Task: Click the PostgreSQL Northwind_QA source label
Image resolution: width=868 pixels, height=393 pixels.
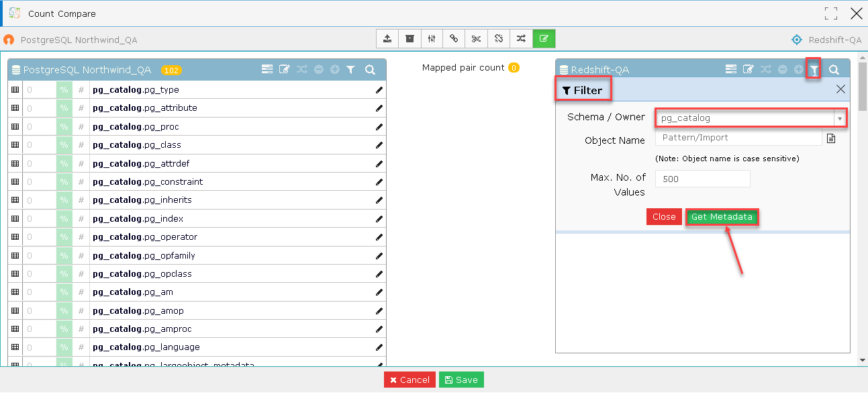Action: tap(79, 40)
